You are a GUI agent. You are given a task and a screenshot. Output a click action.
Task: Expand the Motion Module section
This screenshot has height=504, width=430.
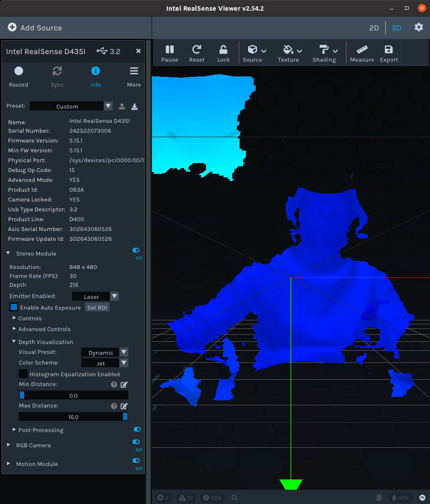click(x=8, y=463)
